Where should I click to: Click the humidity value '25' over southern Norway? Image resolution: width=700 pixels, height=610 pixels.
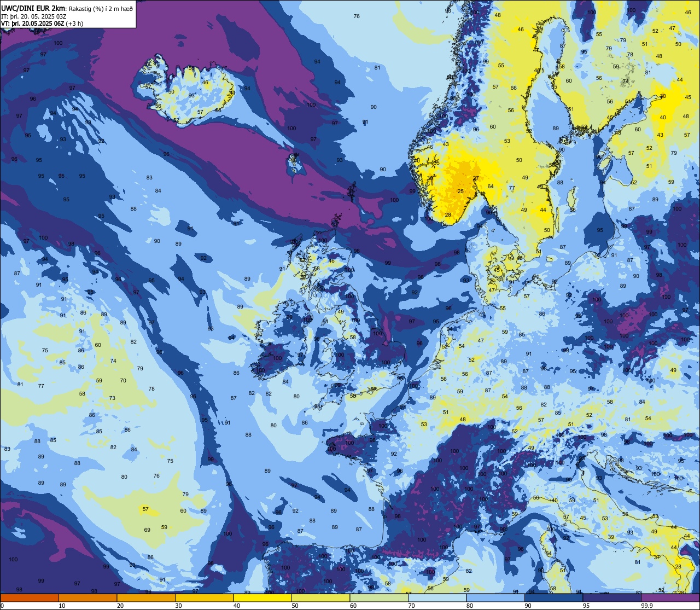(460, 191)
